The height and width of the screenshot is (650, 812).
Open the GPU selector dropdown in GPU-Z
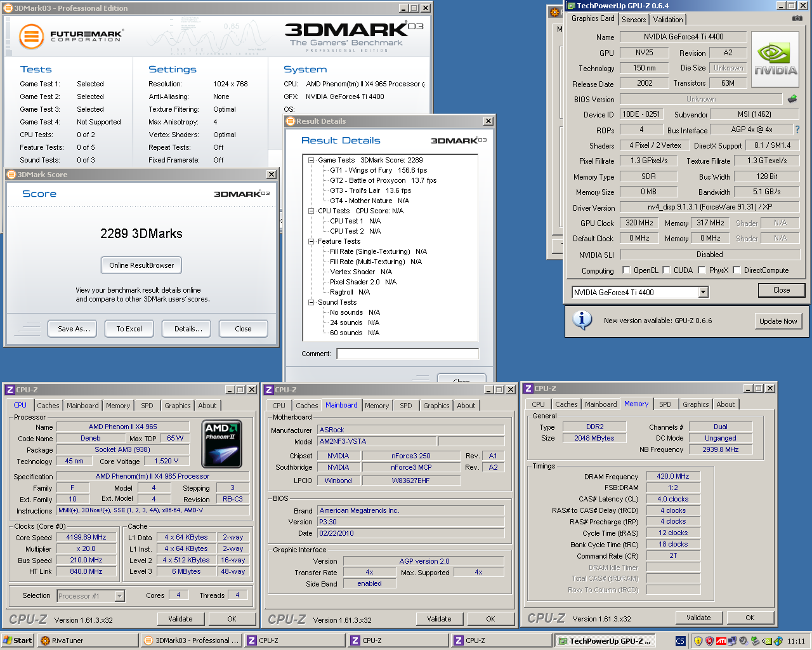pyautogui.click(x=703, y=292)
